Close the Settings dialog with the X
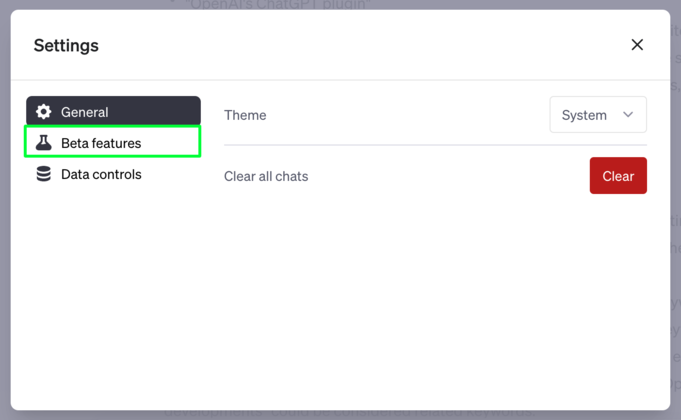Image resolution: width=681 pixels, height=420 pixels. pos(637,45)
